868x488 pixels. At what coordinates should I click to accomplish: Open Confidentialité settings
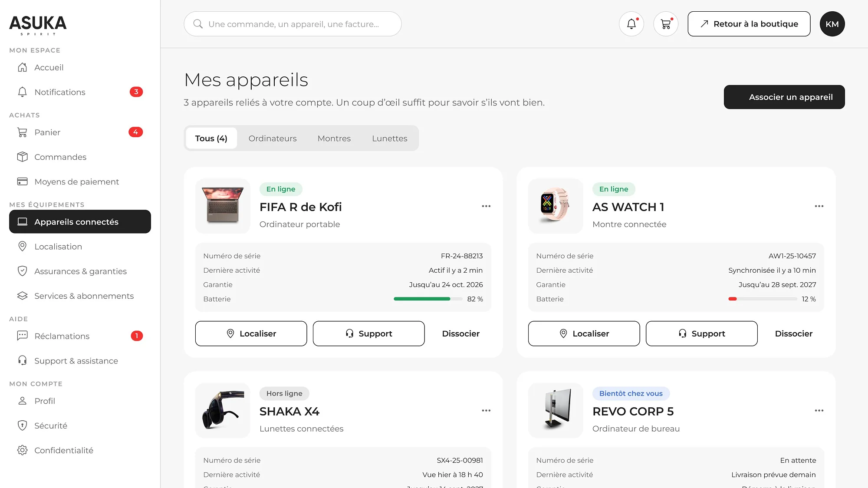(80, 451)
